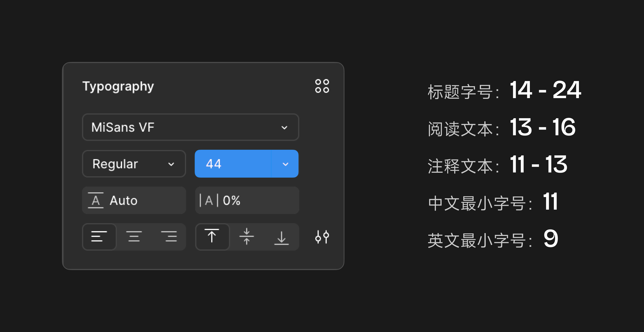Open the MiSans VF font dropdown
Image resolution: width=644 pixels, height=332 pixels.
(x=190, y=127)
